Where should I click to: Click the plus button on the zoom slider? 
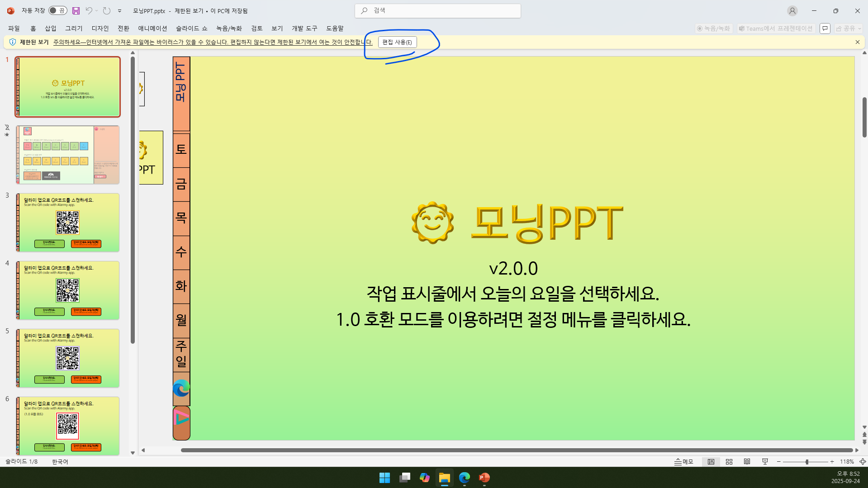coord(832,461)
